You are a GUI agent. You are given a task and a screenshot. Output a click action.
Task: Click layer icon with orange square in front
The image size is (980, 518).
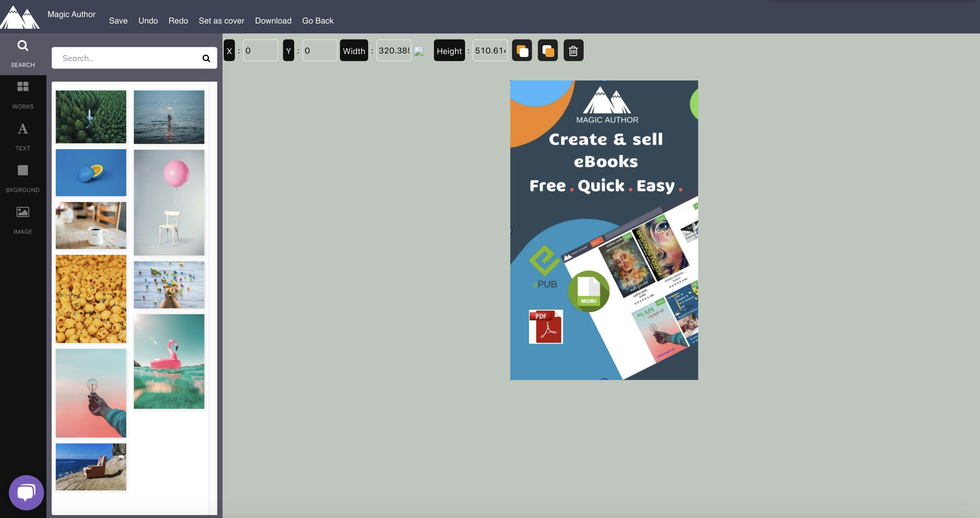point(548,50)
